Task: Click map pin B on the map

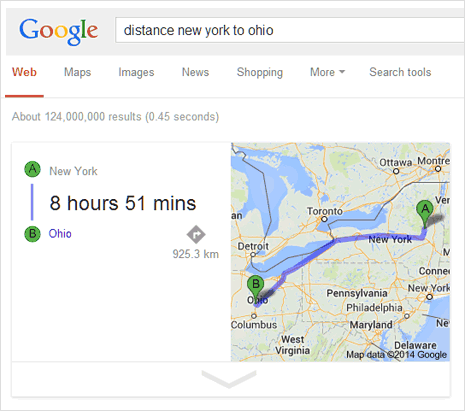Action: 256,289
